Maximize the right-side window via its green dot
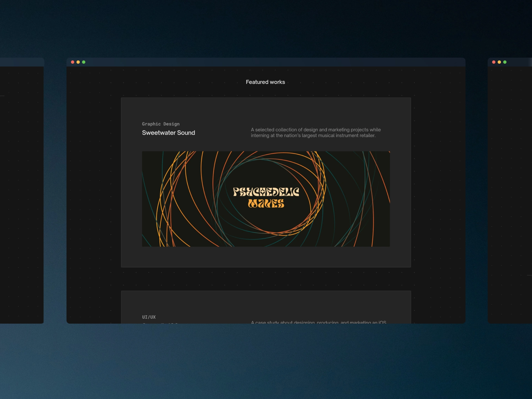Image resolution: width=532 pixels, height=399 pixels. click(505, 62)
